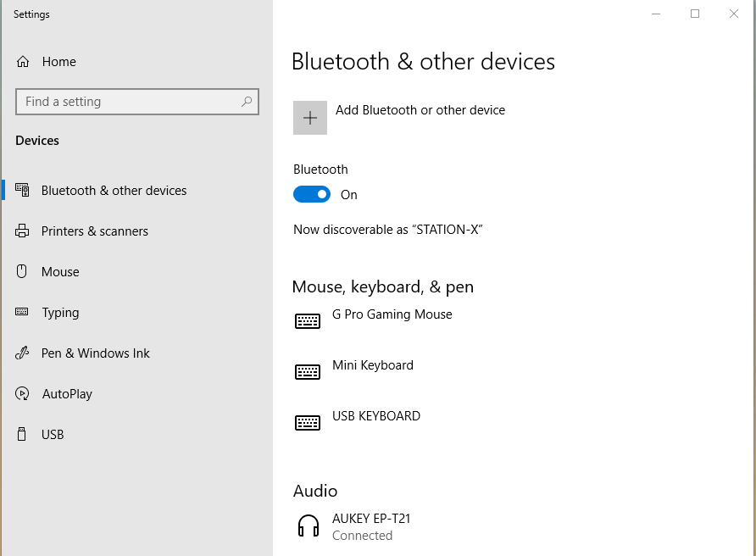
Task: Click Add Bluetooth or other device label
Action: point(420,110)
